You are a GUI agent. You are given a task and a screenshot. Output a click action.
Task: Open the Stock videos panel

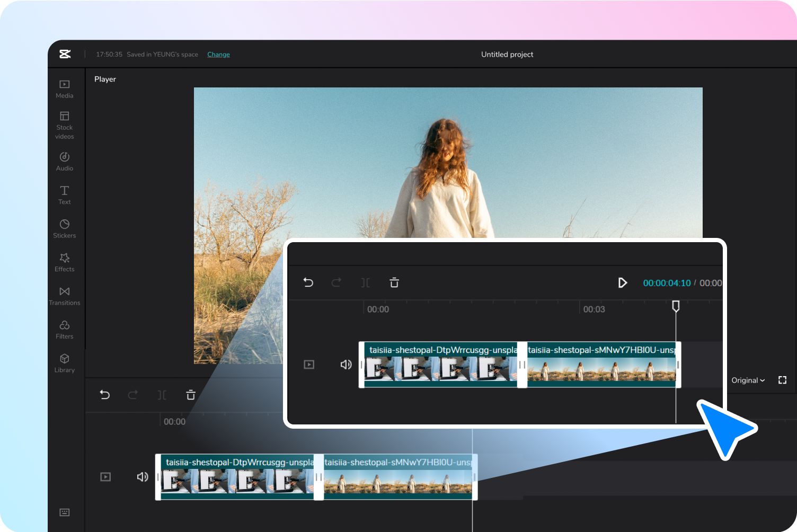65,125
